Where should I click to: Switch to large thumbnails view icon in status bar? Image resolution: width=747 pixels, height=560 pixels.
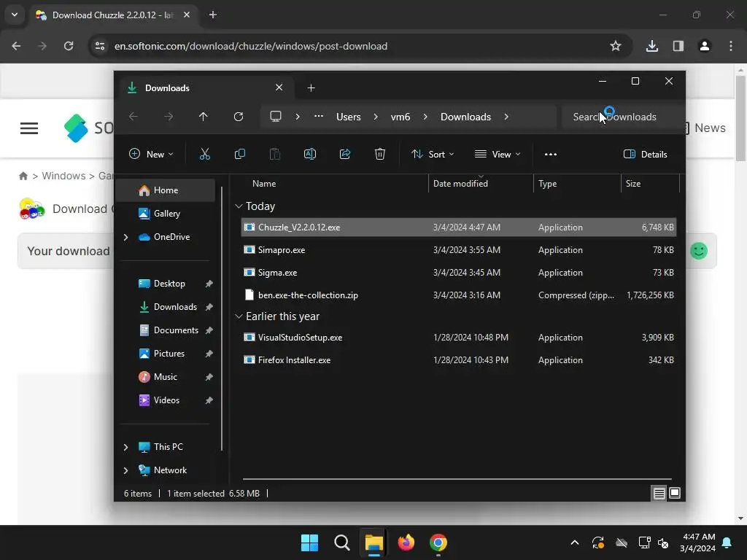(x=675, y=494)
